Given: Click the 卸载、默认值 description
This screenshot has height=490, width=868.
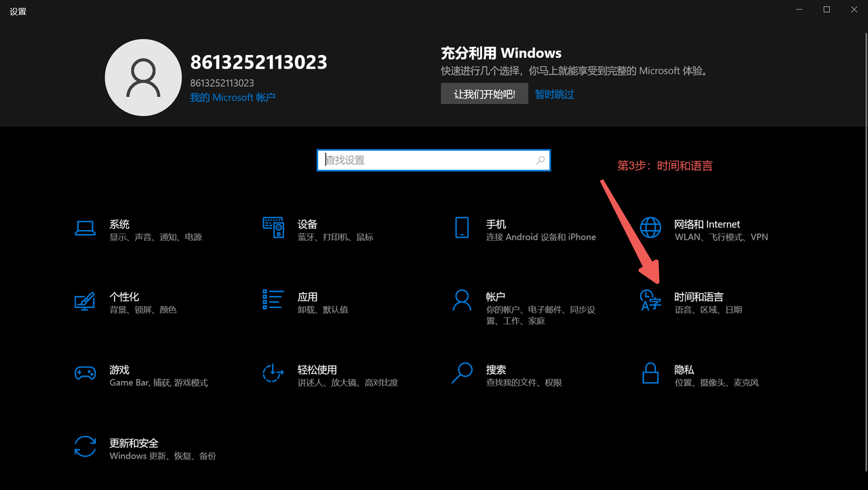Looking at the screenshot, I should click(x=322, y=309).
